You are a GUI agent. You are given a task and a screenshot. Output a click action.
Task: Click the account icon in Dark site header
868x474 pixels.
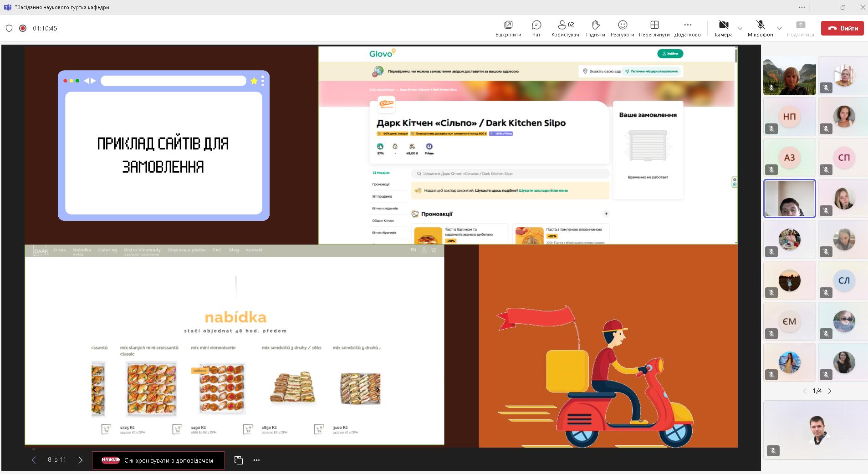pyautogui.click(x=424, y=250)
